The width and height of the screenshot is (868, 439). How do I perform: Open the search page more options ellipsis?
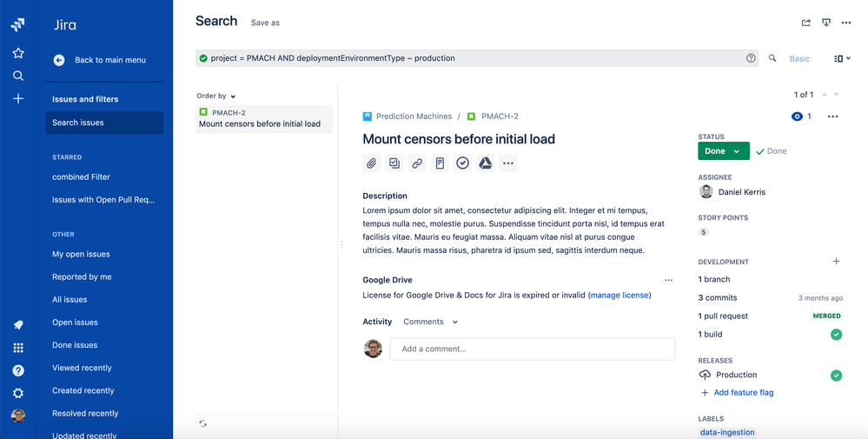(846, 23)
